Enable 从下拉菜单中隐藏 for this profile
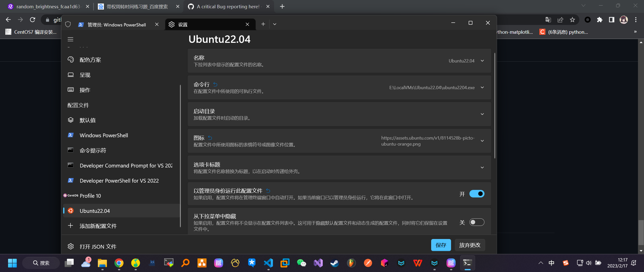Viewport: 644px width, 272px height. pyautogui.click(x=477, y=222)
